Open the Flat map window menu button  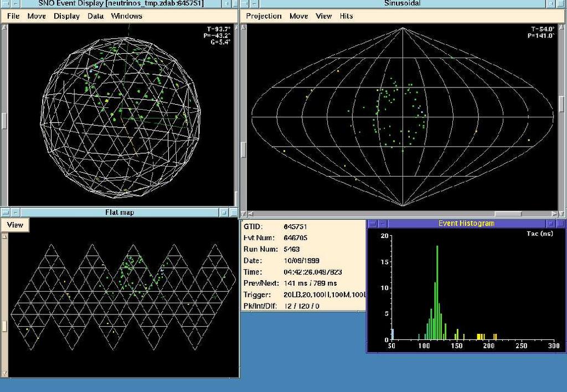tap(5, 212)
